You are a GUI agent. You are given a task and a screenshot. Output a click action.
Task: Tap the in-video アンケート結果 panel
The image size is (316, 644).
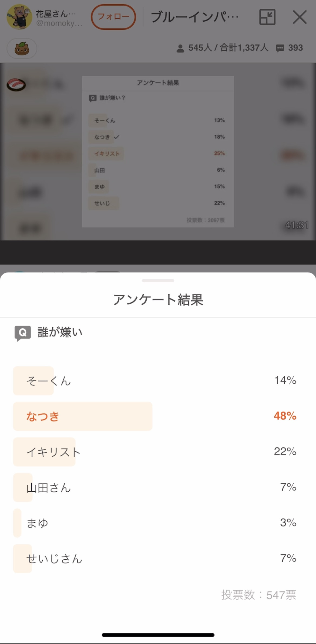point(158,152)
